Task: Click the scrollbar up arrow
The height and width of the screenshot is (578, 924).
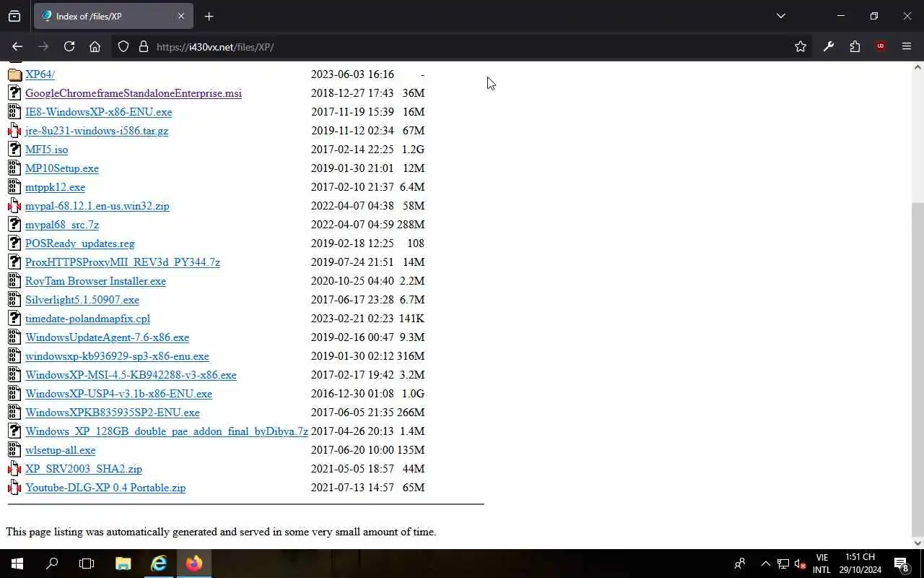Action: (x=918, y=67)
